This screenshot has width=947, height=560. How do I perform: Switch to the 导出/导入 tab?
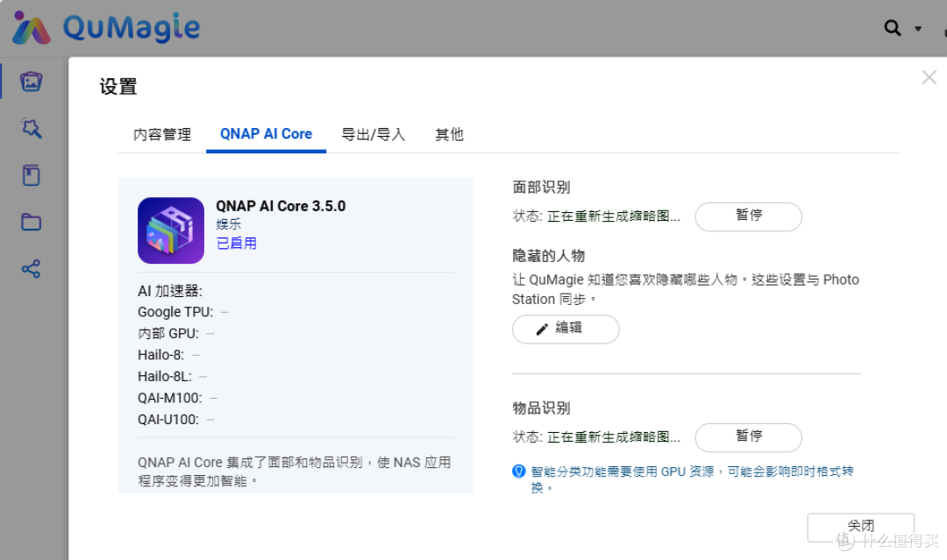coord(373,134)
